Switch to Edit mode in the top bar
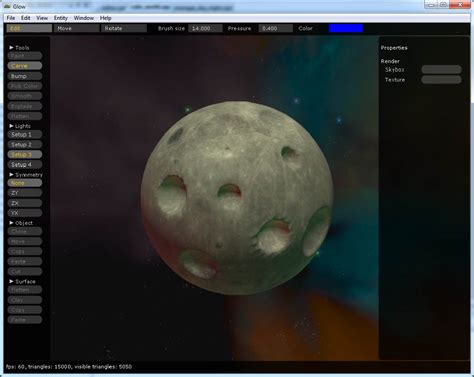The height and width of the screenshot is (377, 474). coord(29,28)
